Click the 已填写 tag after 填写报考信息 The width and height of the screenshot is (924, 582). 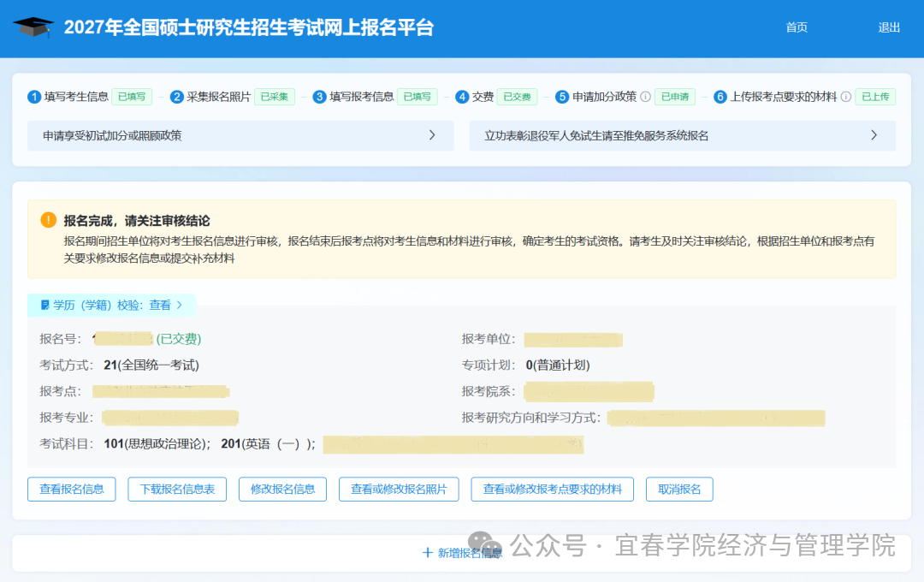coord(418,97)
